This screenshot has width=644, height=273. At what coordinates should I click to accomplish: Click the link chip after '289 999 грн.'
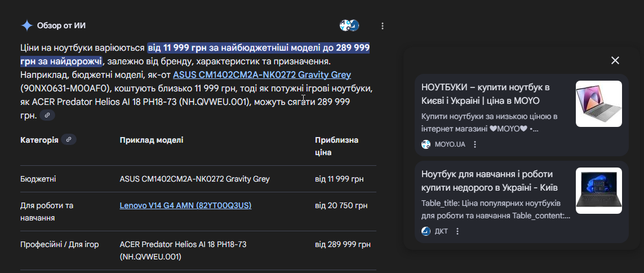tap(47, 115)
